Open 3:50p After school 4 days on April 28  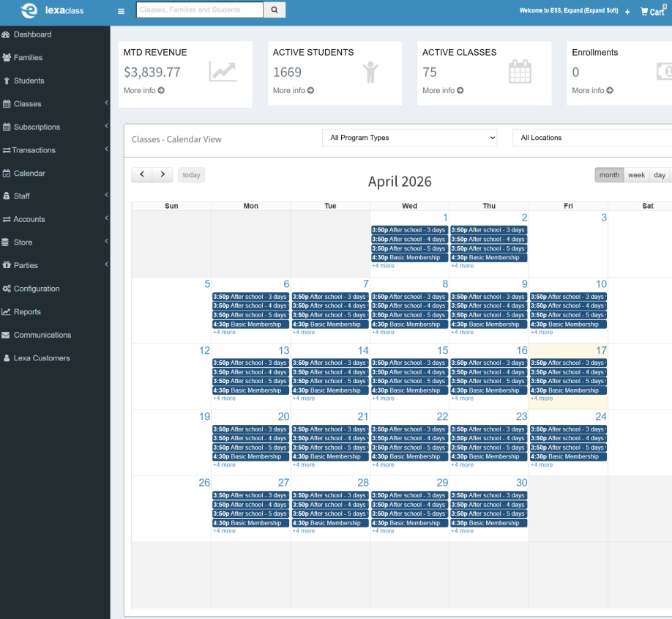[330, 505]
